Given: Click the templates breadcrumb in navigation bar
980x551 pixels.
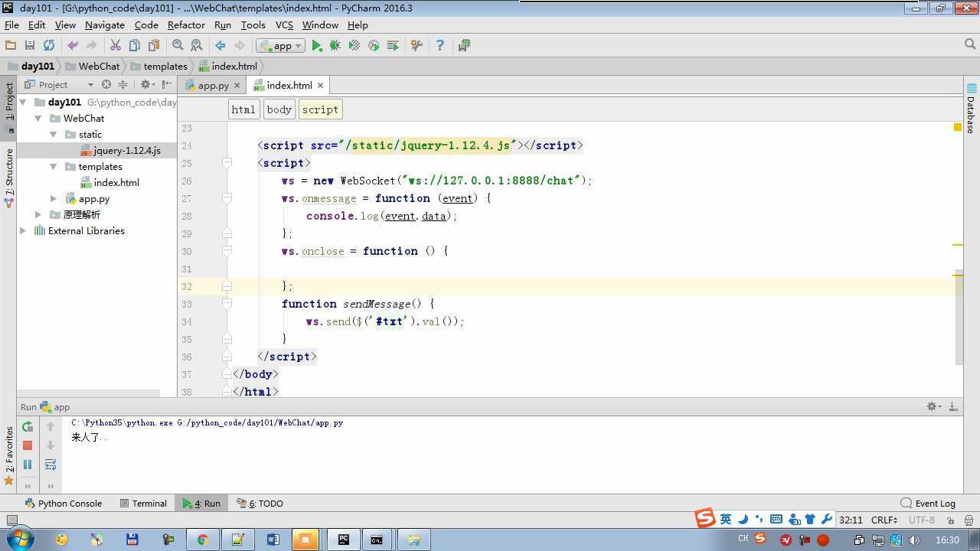Looking at the screenshot, I should [158, 66].
